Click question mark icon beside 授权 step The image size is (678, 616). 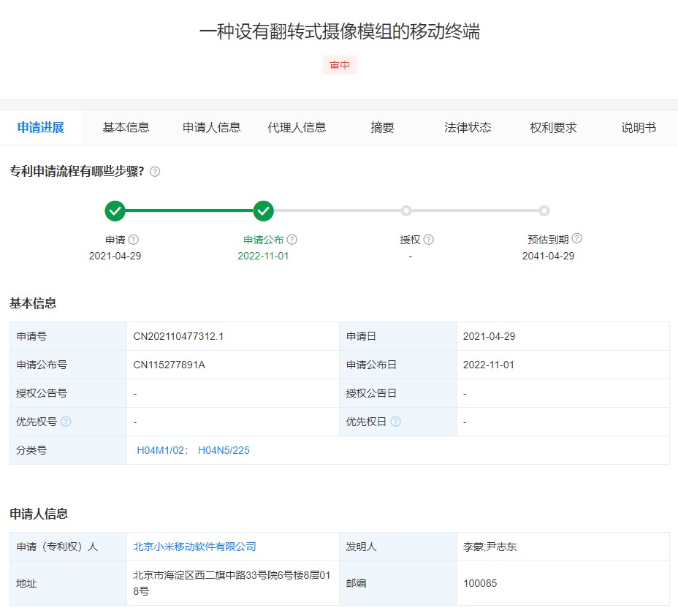429,240
